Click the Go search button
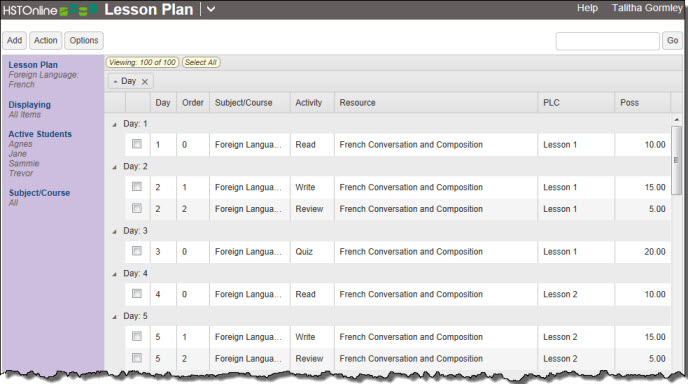The height and width of the screenshot is (384, 688). coord(672,41)
